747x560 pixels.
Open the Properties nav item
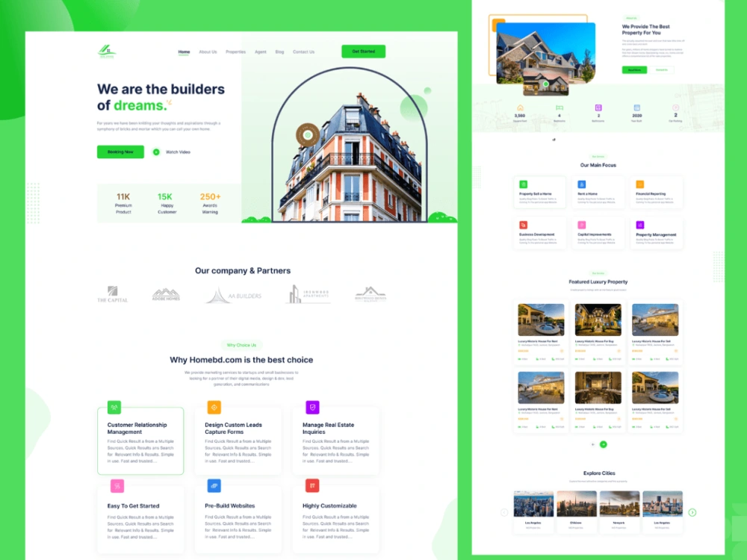coord(236,52)
